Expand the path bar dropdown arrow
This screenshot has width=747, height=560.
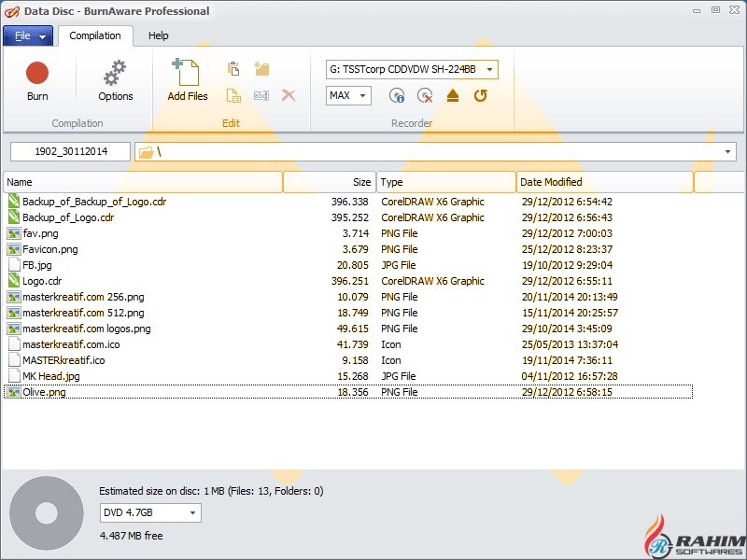click(727, 152)
